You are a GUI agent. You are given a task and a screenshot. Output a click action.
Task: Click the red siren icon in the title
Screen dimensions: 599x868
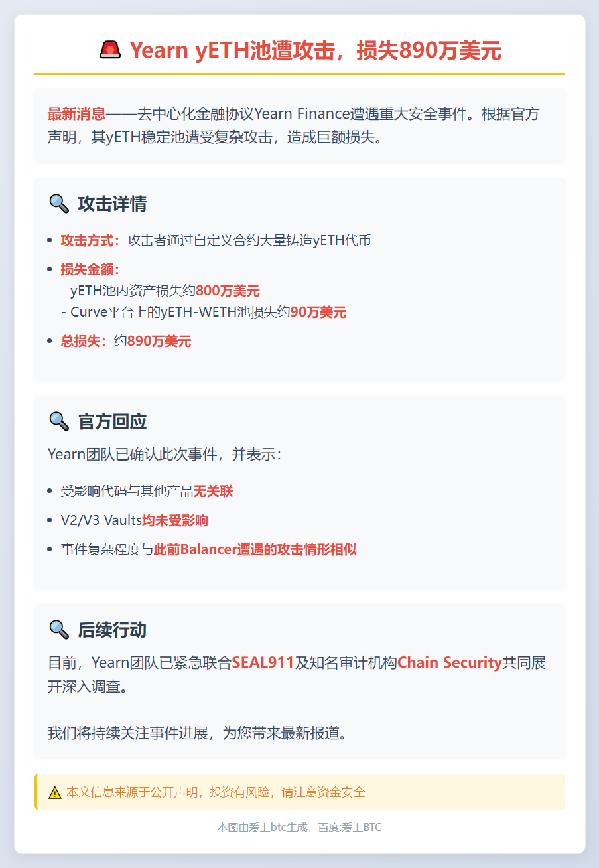pos(110,50)
